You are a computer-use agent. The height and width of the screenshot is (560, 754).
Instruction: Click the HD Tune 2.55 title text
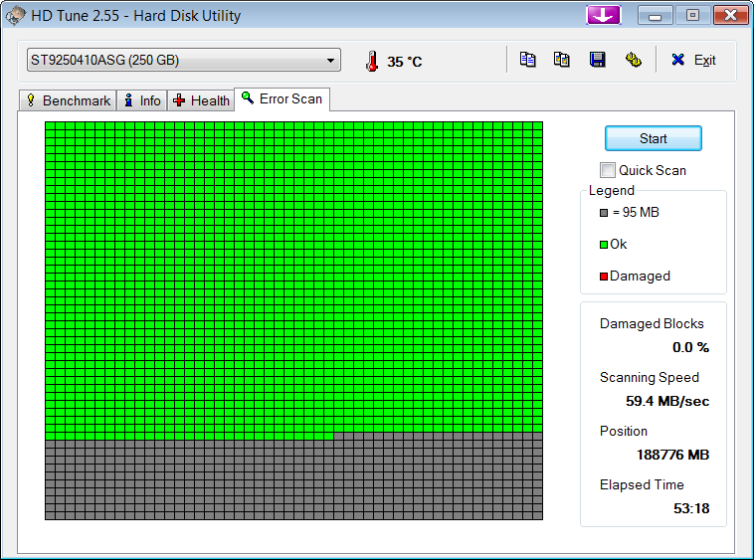tap(135, 16)
